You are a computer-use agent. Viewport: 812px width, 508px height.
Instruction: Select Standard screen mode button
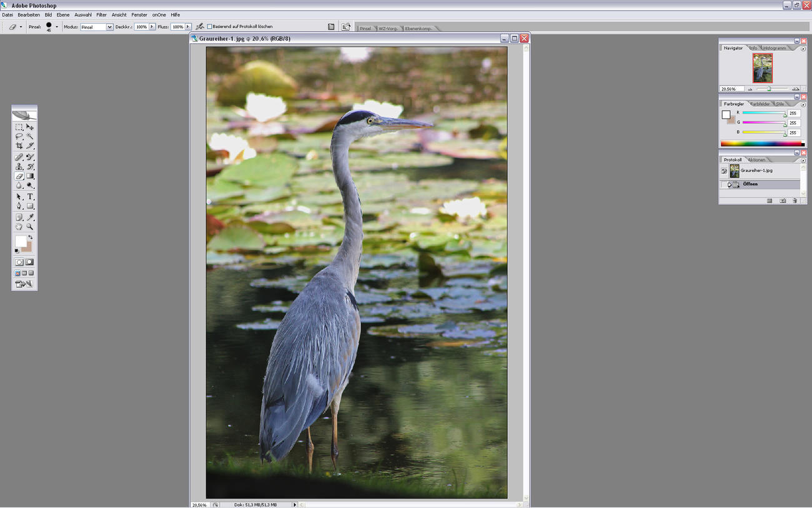(17, 273)
